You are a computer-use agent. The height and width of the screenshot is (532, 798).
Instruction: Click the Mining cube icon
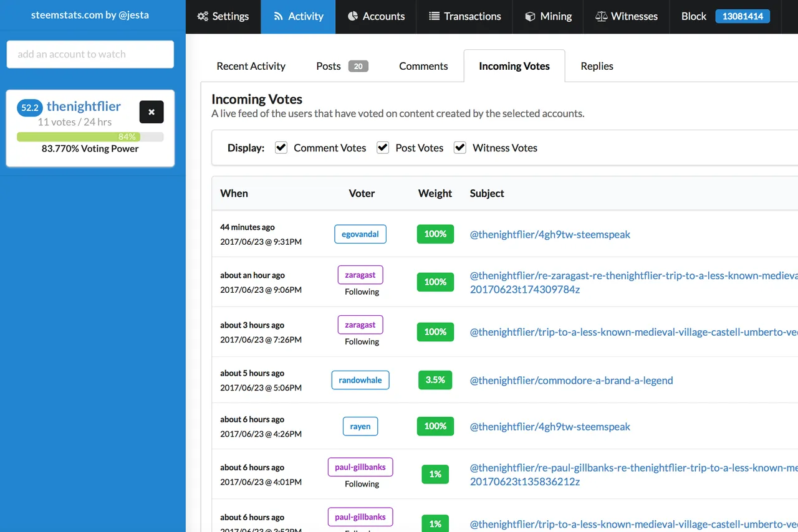point(530,16)
